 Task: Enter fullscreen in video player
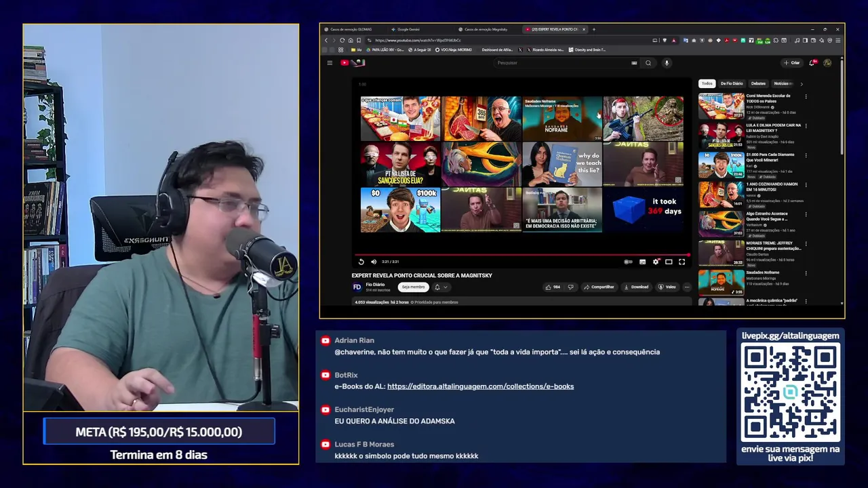682,262
